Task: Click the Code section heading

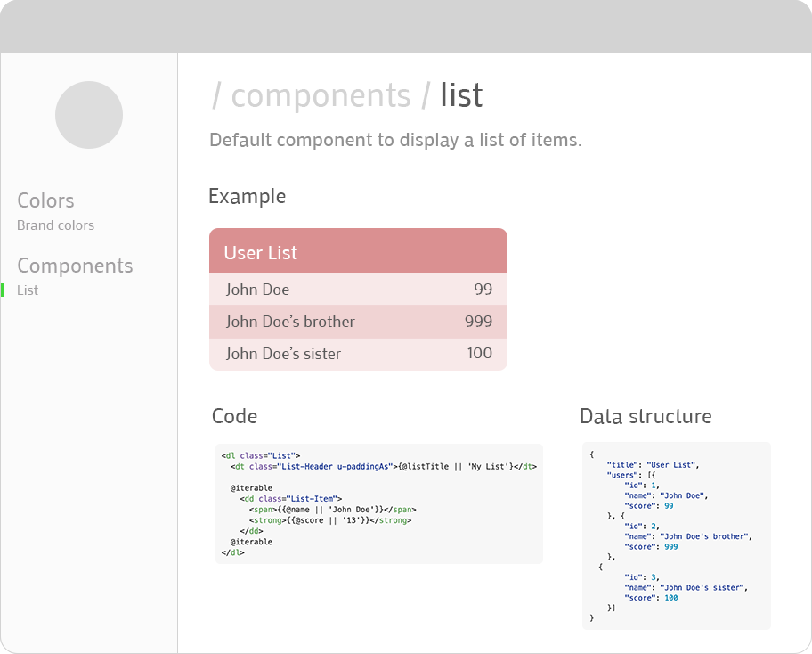Action: (234, 416)
